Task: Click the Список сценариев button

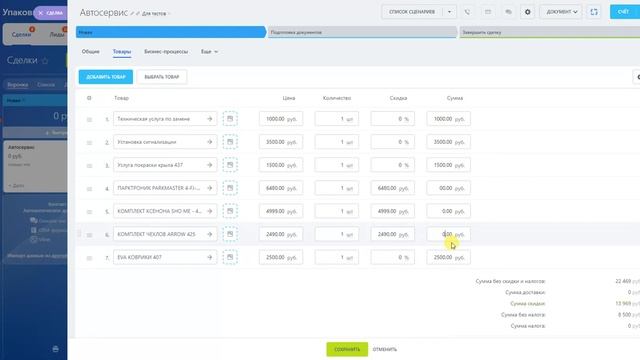Action: (412, 12)
